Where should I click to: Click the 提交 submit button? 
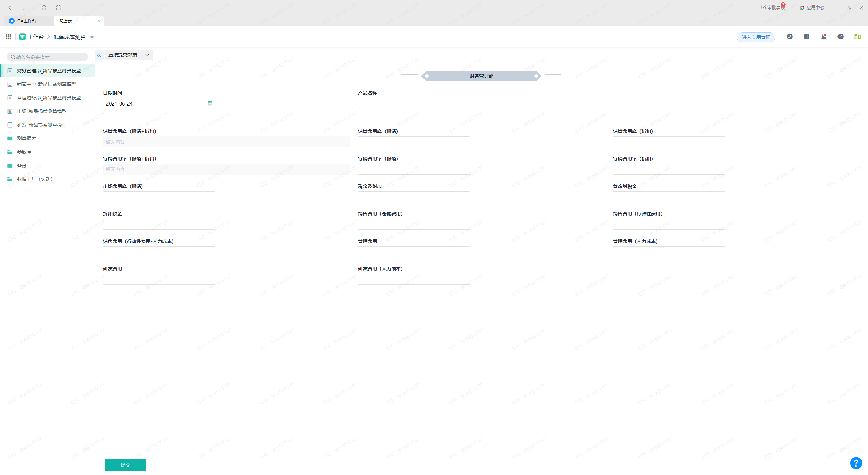[x=125, y=465]
